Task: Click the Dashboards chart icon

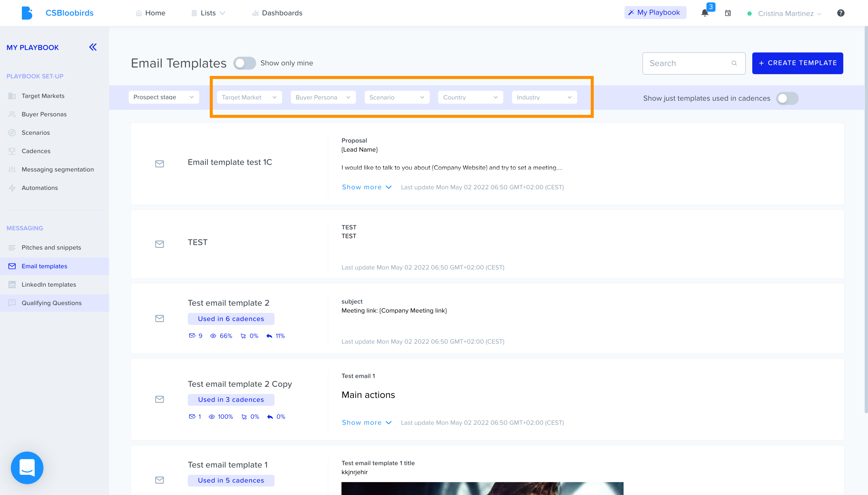Action: (255, 13)
